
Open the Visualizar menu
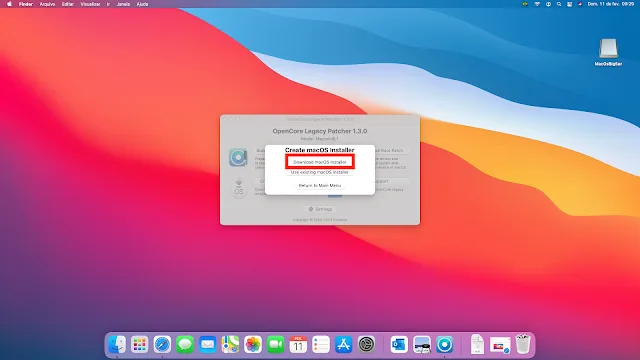click(x=90, y=4)
